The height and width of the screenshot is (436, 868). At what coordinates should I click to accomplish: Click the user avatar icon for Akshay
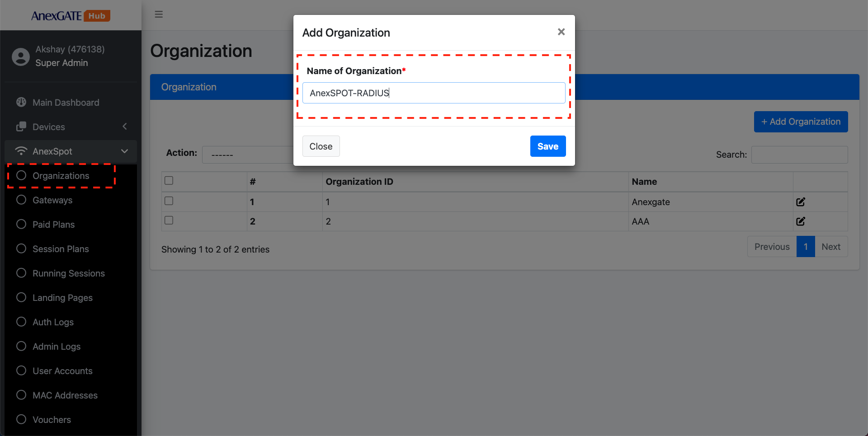point(21,56)
